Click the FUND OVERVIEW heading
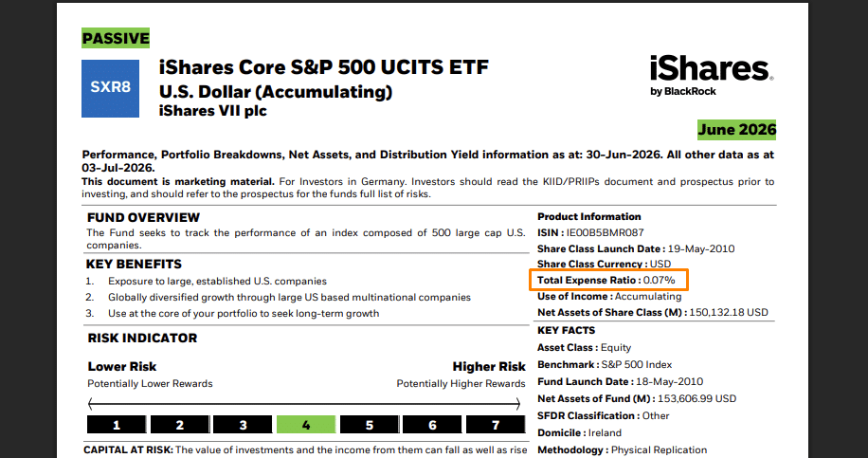The width and height of the screenshot is (868, 458). pyautogui.click(x=143, y=217)
